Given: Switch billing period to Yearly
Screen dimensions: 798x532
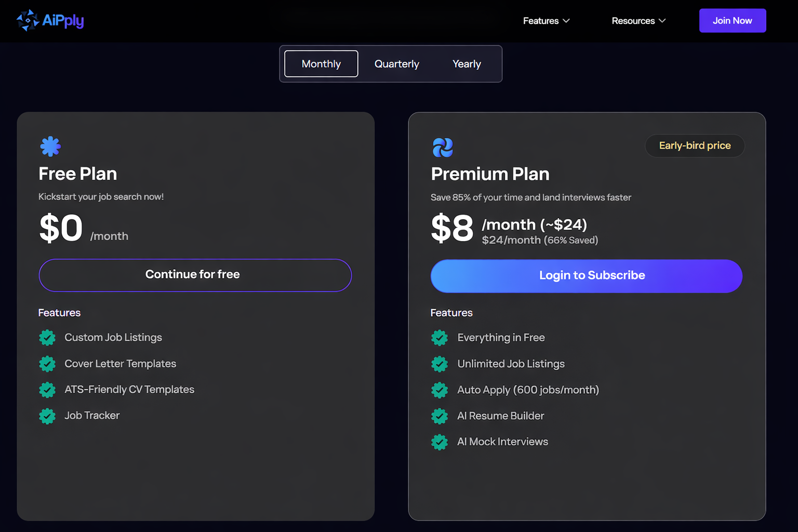Looking at the screenshot, I should 466,63.
